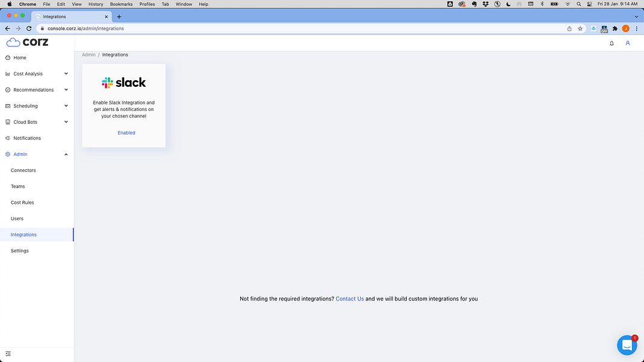The width and height of the screenshot is (644, 362).
Task: Open a new browser tab
Action: click(119, 17)
